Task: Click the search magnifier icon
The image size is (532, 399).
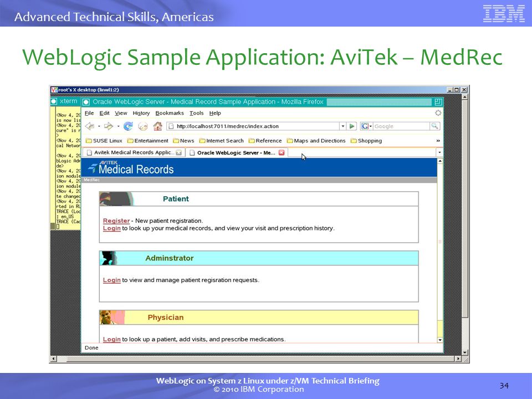Action: pyautogui.click(x=434, y=126)
